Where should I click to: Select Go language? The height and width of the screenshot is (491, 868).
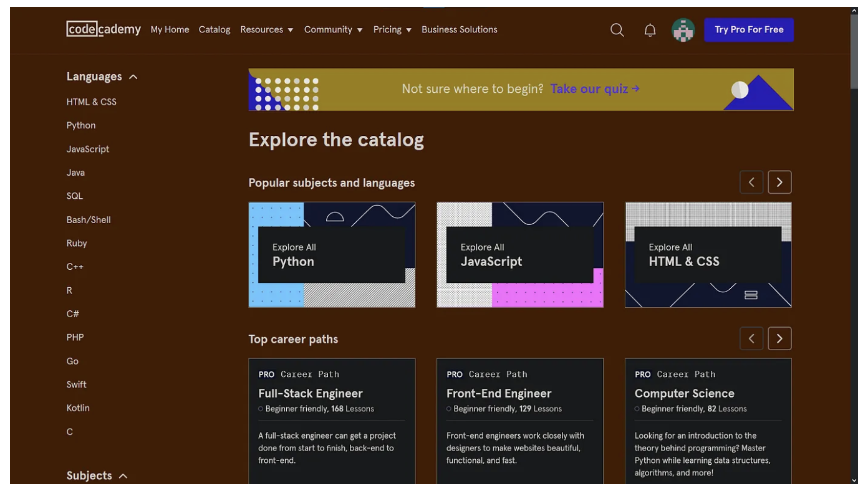(72, 361)
